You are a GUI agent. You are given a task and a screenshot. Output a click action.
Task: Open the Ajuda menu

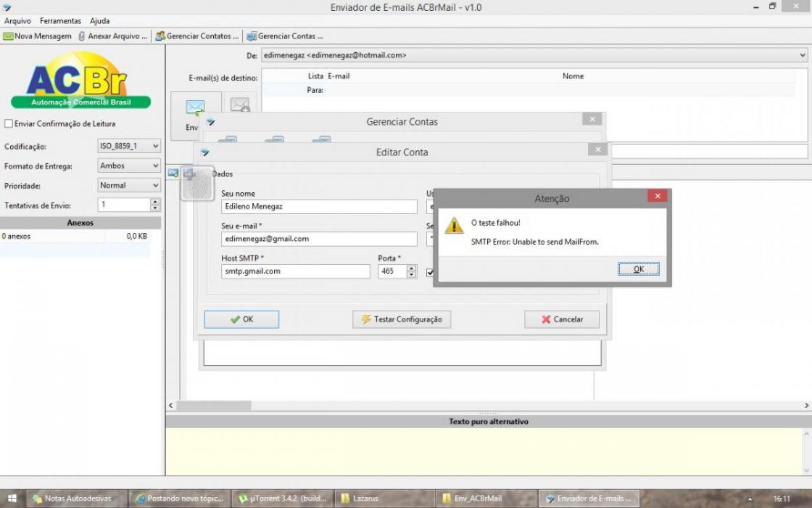[x=99, y=21]
